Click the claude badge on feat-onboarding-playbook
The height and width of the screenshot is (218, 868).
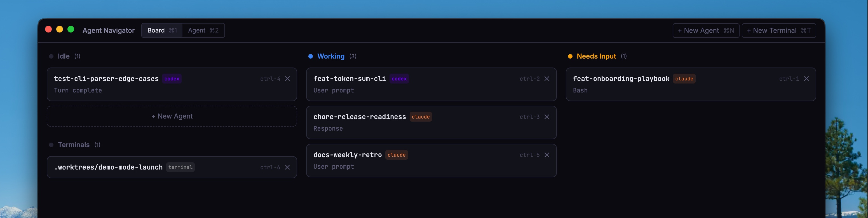684,79
